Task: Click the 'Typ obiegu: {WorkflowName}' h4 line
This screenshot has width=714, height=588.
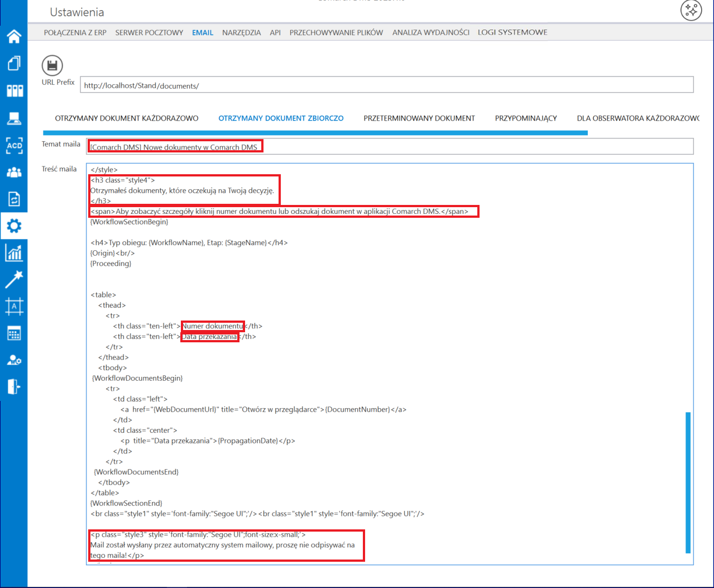Action: coord(189,243)
